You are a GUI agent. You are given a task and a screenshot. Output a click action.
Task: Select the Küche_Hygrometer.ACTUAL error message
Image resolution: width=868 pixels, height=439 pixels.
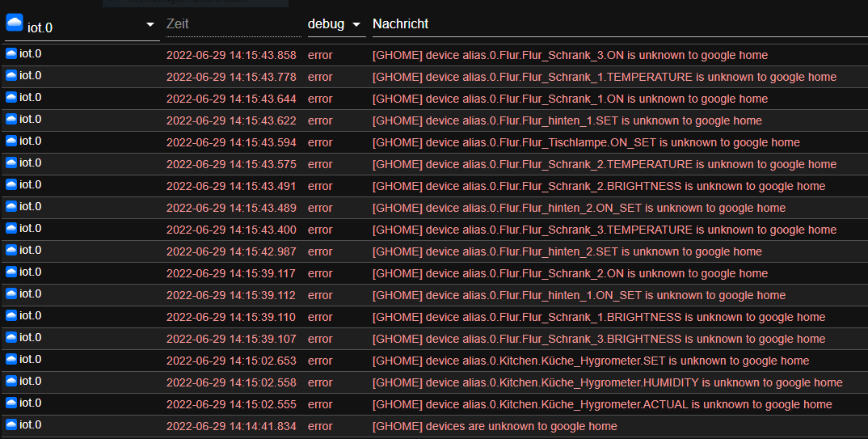(x=602, y=405)
